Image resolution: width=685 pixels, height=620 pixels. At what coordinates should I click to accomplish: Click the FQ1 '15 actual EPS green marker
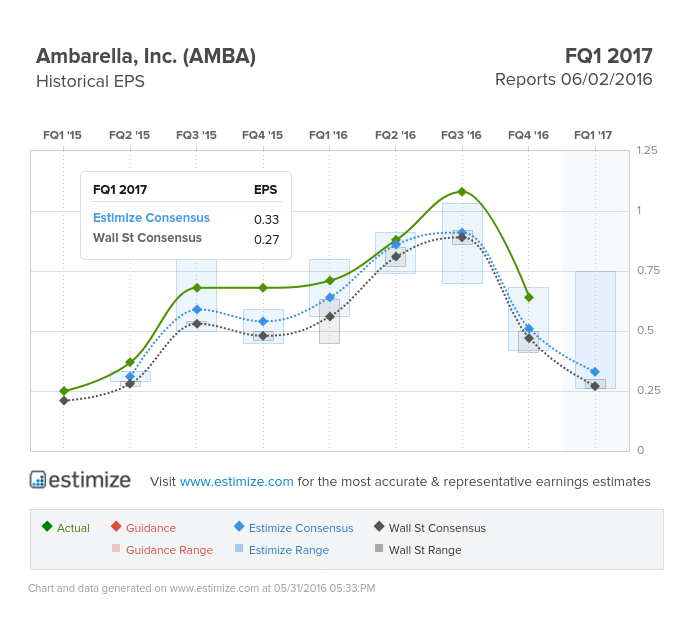tap(64, 391)
